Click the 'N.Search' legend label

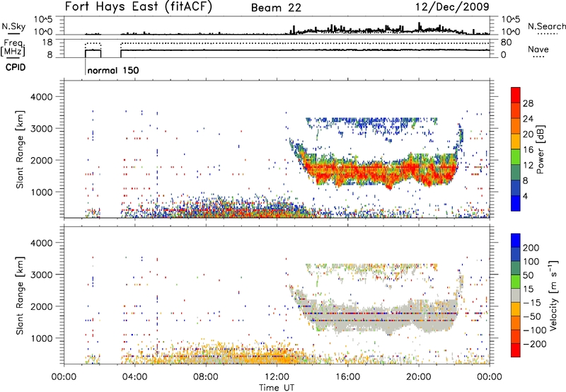[546, 26]
